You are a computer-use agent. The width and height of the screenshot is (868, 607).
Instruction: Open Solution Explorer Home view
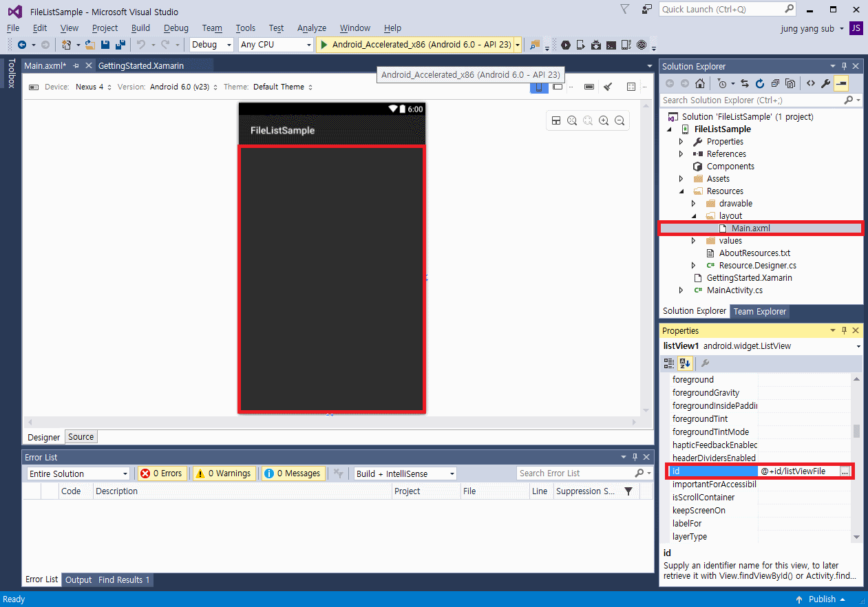pos(700,83)
